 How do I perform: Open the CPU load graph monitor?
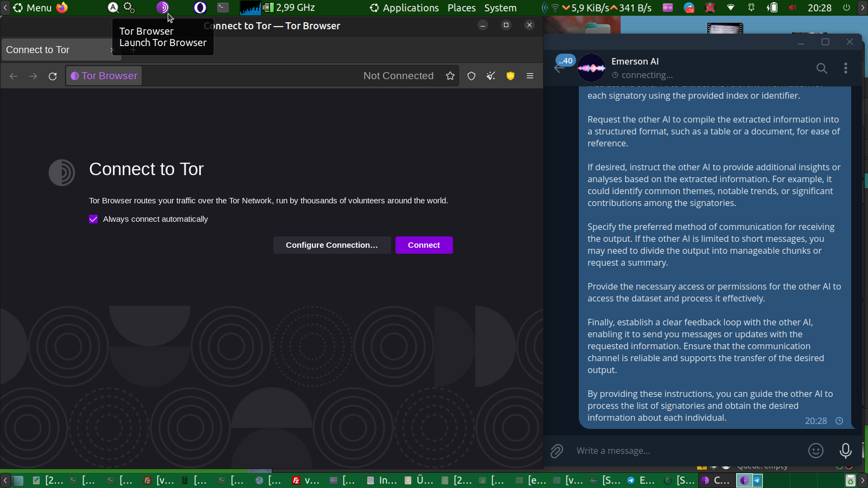[x=251, y=8]
